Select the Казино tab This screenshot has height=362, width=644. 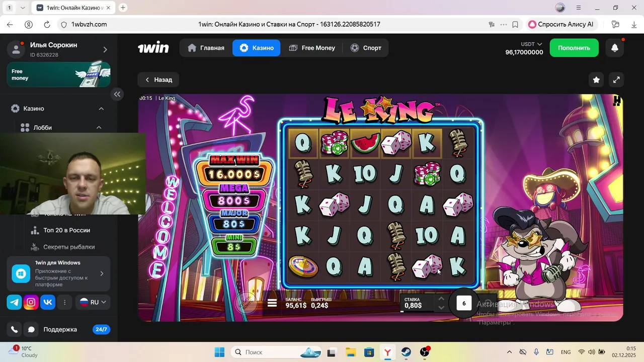click(x=257, y=48)
